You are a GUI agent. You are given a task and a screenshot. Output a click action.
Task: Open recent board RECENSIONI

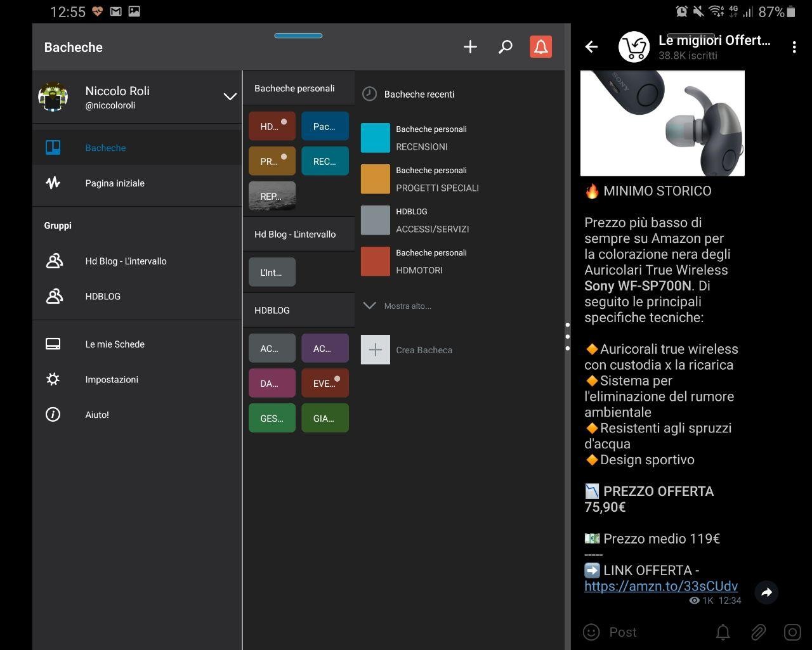(x=460, y=138)
